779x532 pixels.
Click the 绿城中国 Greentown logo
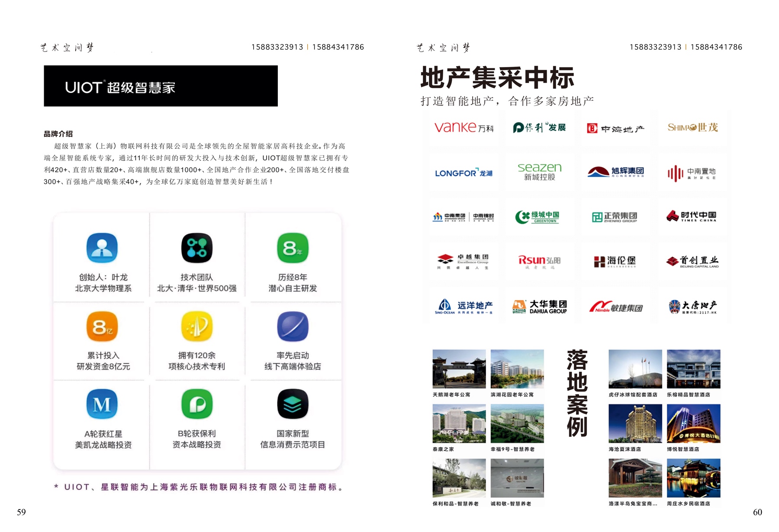[x=537, y=217]
